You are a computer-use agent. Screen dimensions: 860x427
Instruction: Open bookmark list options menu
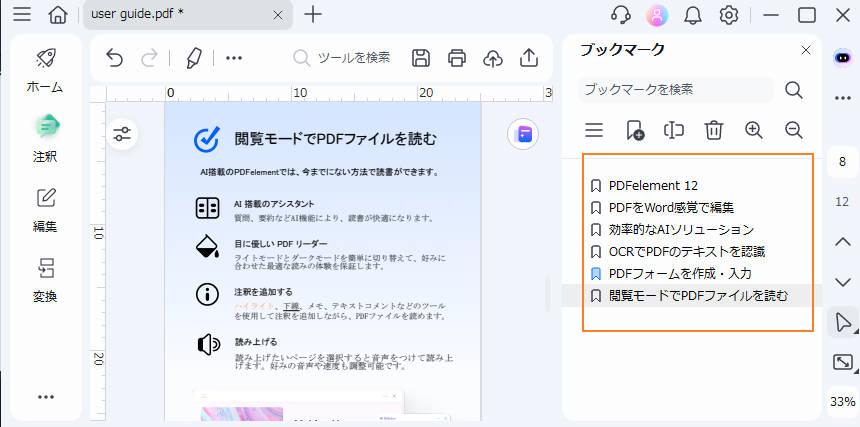coord(594,130)
